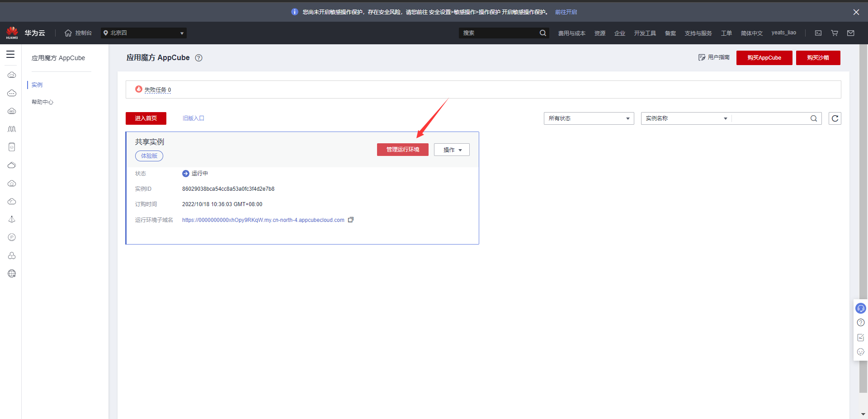Click the document-shaped sidebar service icon
Image resolution: width=868 pixels, height=419 pixels.
coord(12,147)
